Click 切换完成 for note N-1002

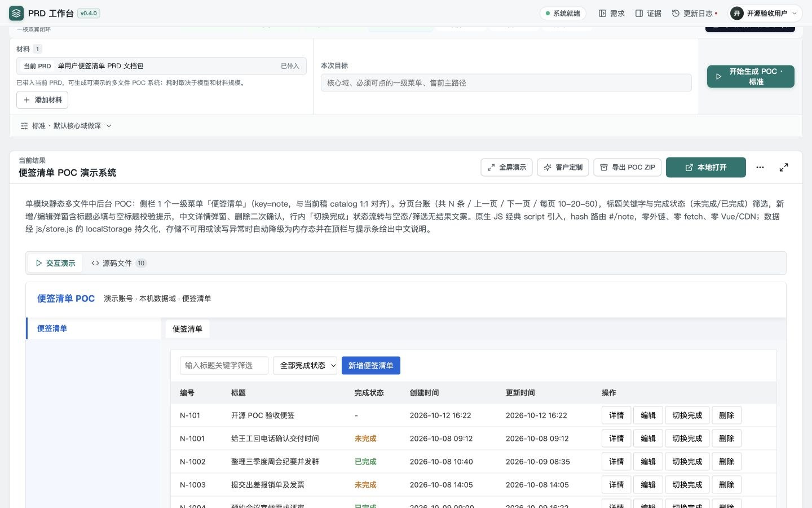pyautogui.click(x=687, y=462)
